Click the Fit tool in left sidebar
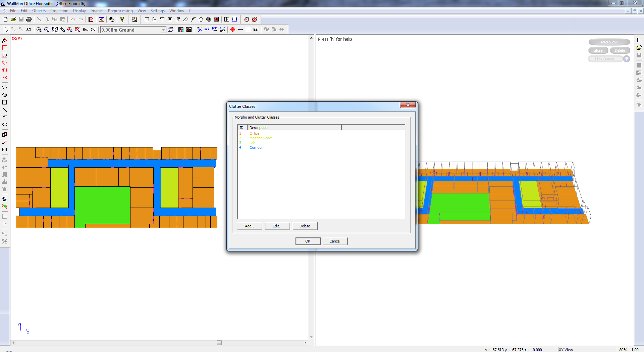Image resolution: width=644 pixels, height=352 pixels. [x=5, y=150]
